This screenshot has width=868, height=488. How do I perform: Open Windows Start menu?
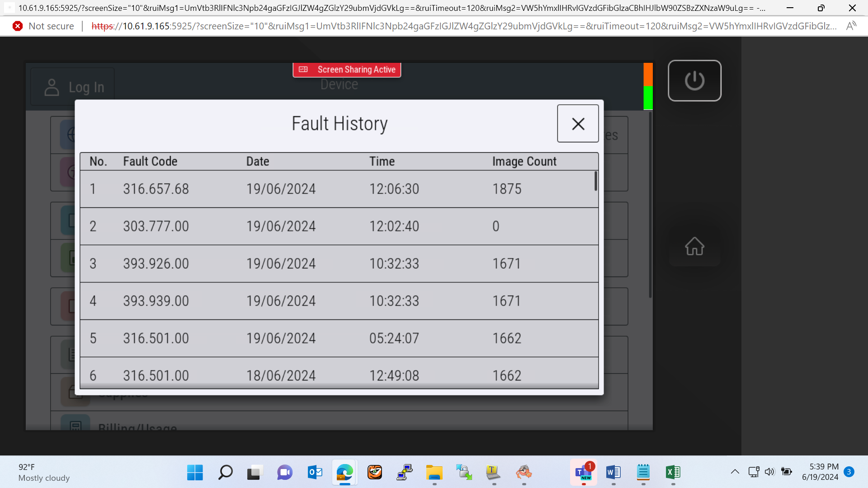pyautogui.click(x=195, y=473)
